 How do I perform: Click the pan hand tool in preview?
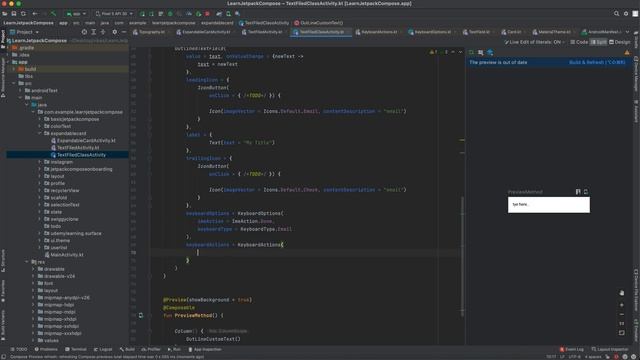pos(622,293)
